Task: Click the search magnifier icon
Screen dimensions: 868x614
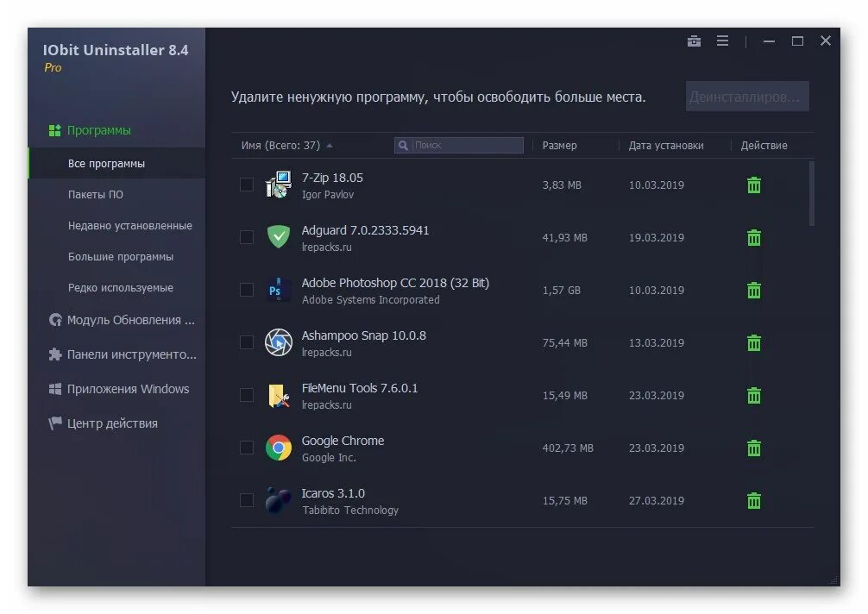Action: 402,145
